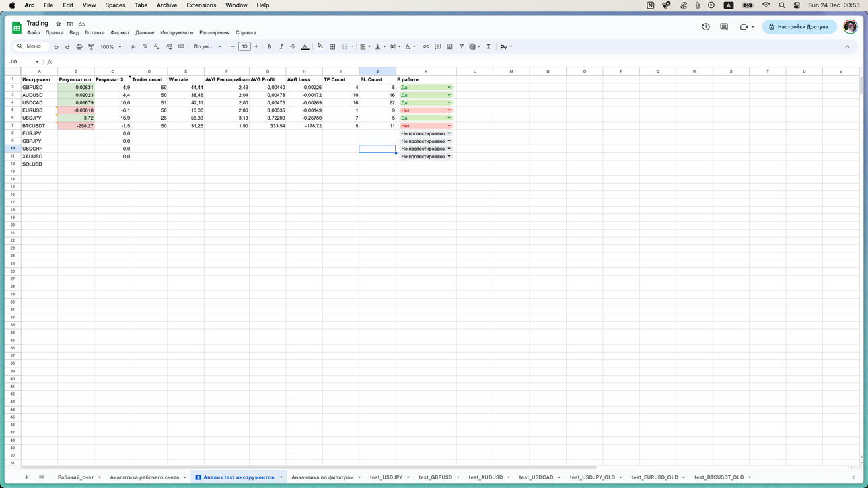Print the spreadsheet via printer icon
Image resolution: width=868 pixels, height=488 pixels.
(x=79, y=47)
